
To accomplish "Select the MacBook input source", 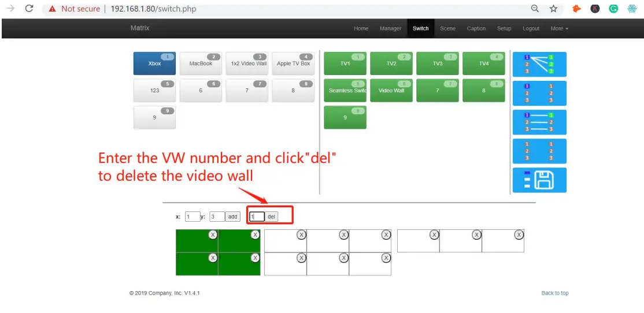I will (x=201, y=64).
